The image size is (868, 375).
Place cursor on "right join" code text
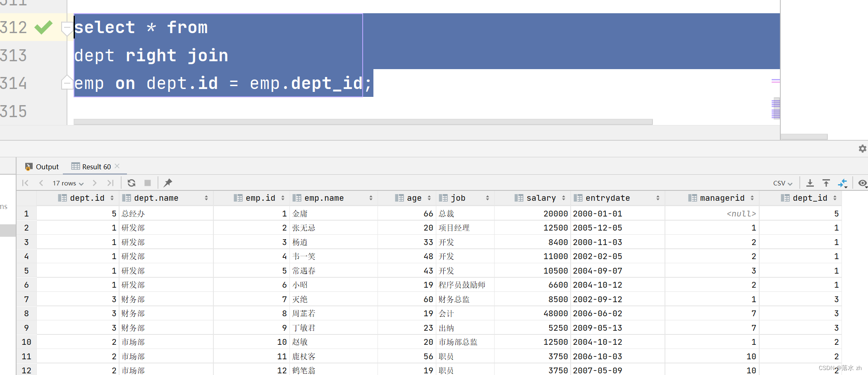177,55
